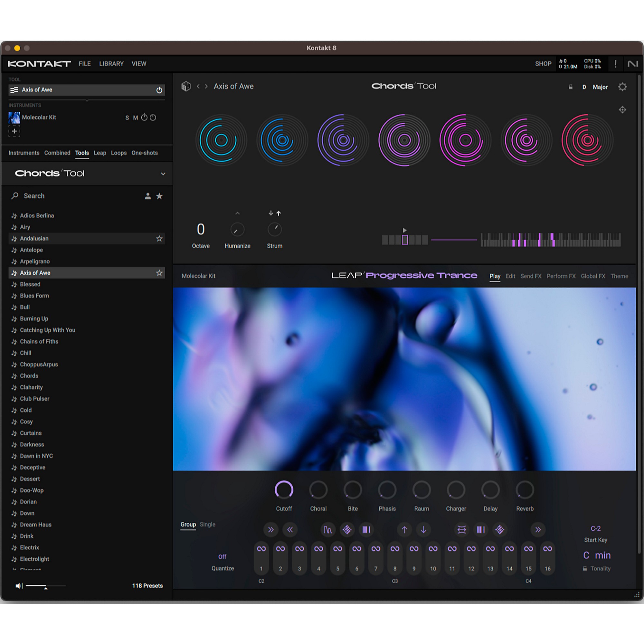The image size is (644, 644).
Task: Toggle the Axis of Awe tool power
Action: (159, 90)
